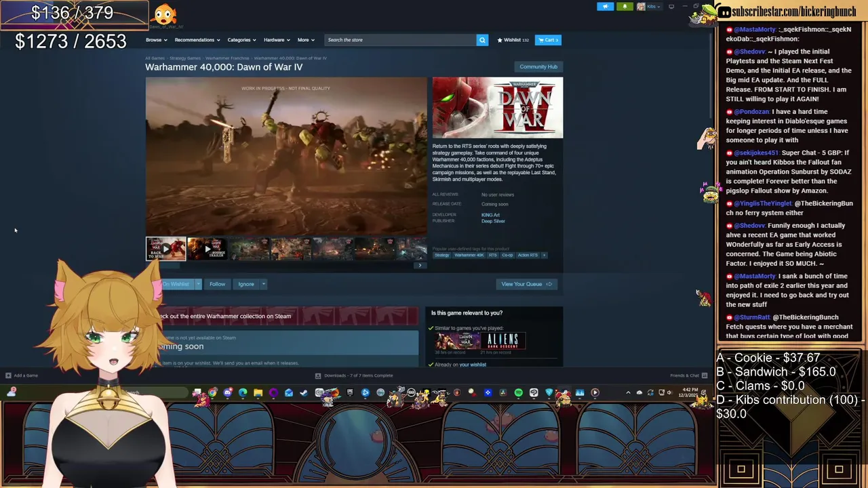Open the Community Hub
This screenshot has width=868, height=488.
538,66
